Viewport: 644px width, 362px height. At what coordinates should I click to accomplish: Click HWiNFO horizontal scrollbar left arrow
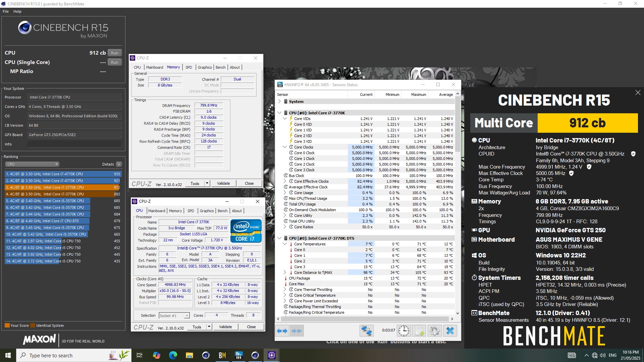(278, 319)
